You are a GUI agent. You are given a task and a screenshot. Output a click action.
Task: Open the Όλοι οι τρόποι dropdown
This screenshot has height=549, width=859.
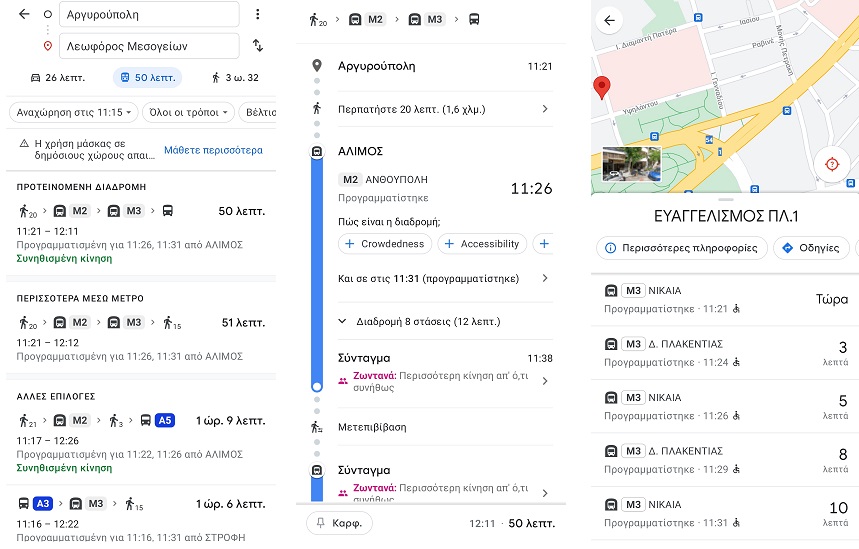click(188, 112)
